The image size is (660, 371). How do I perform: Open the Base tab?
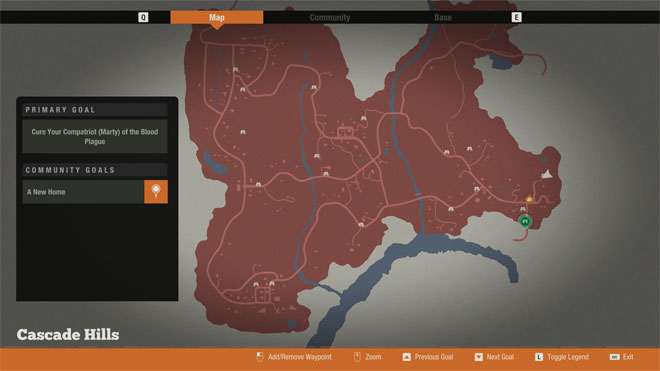pos(443,17)
